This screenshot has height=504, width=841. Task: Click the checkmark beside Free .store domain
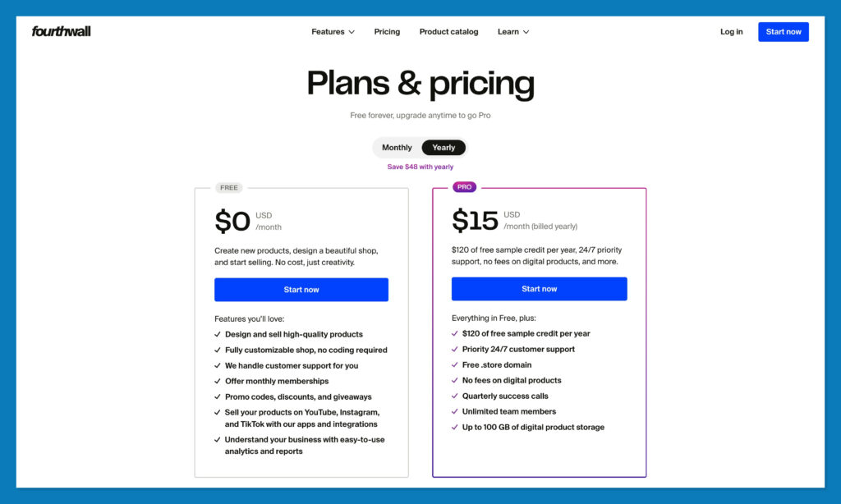(454, 364)
